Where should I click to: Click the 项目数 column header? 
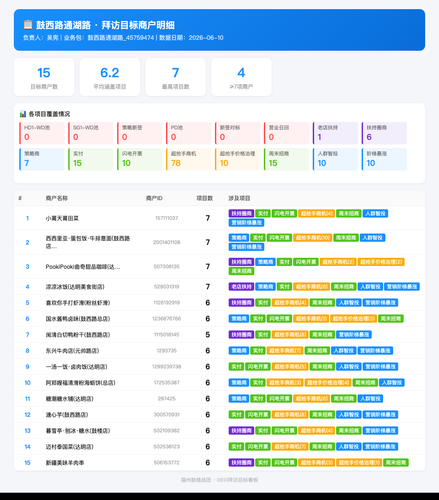[205, 198]
